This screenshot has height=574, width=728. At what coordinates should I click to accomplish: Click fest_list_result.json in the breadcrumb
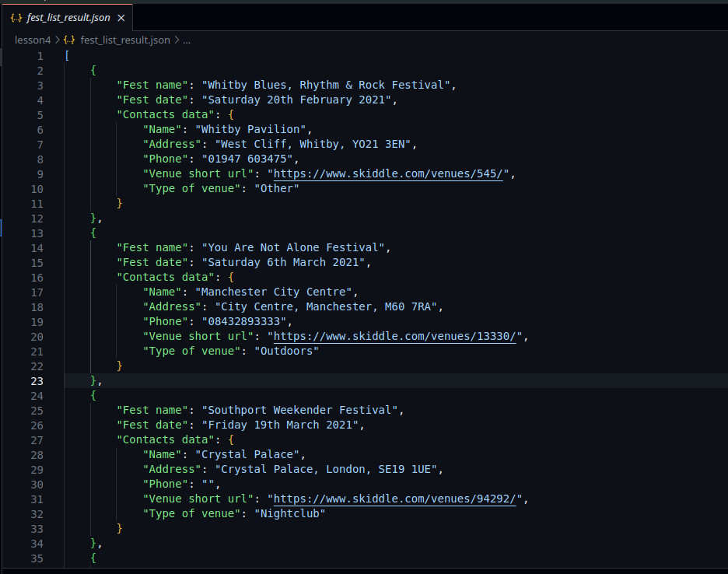[125, 40]
